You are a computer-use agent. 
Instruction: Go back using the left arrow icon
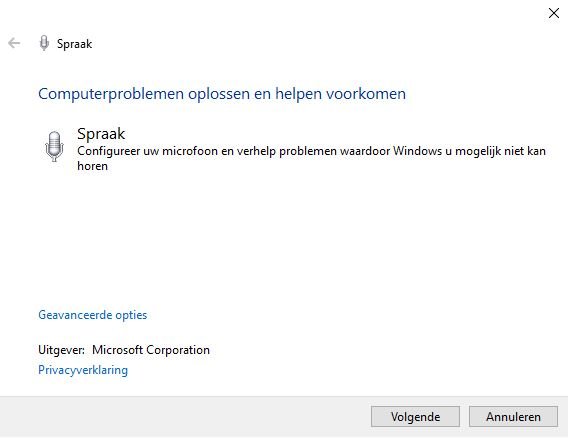coord(14,43)
